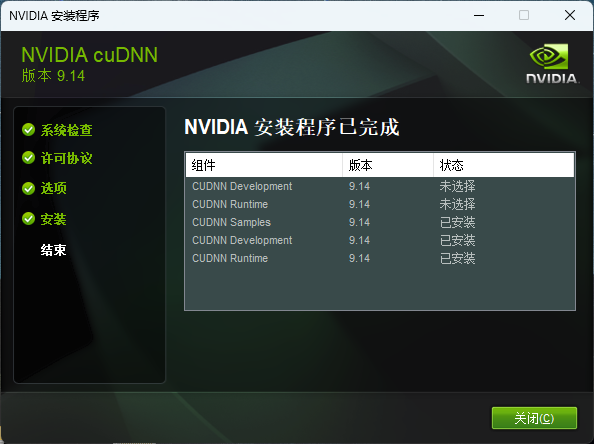Click the green checkmark beside 选项

pos(28,188)
